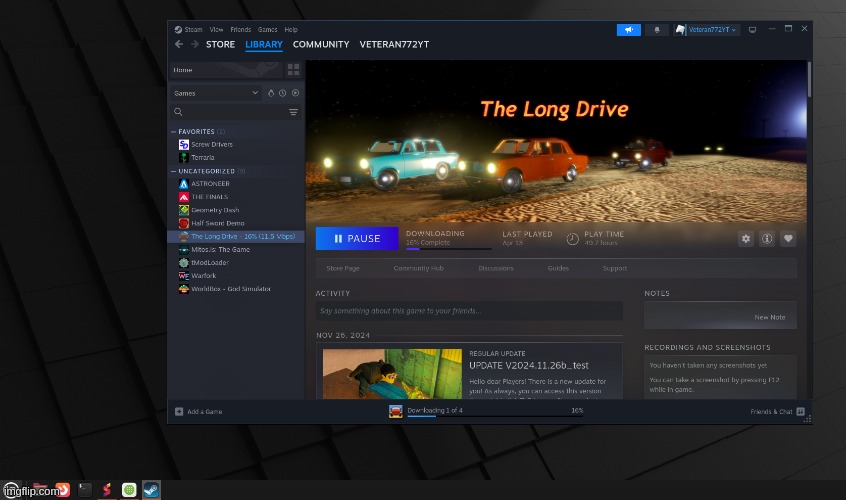Viewport: 846px width, 500px height.
Task: Toggle The Long Drive as favorite (heart)
Action: [788, 238]
